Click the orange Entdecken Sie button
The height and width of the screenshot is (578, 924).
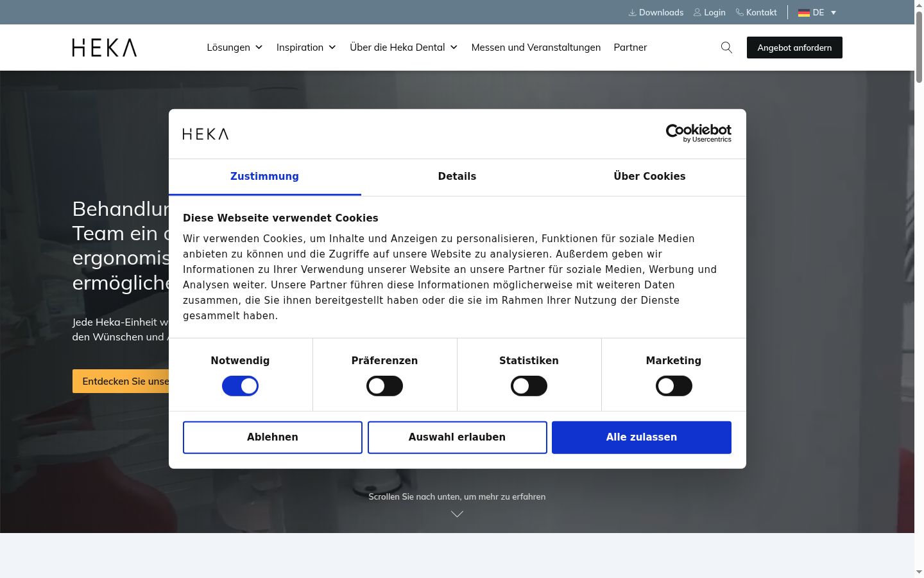121,381
